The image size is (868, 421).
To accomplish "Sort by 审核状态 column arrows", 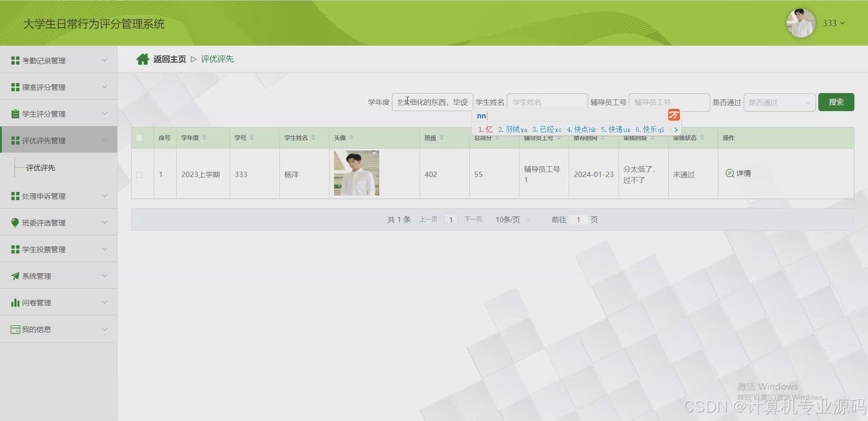I will click(702, 138).
